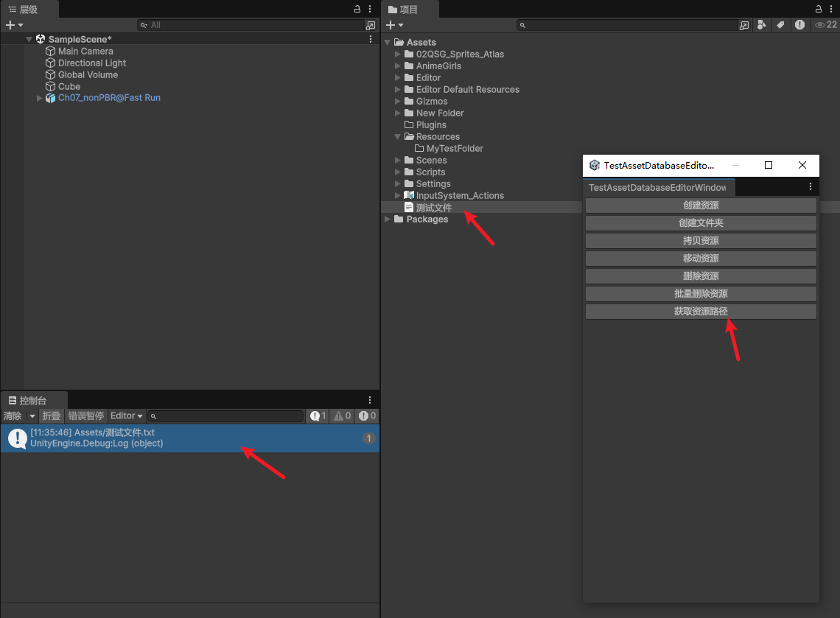The image size is (840, 618).
Task: Select the Main Camera object
Action: tap(85, 51)
